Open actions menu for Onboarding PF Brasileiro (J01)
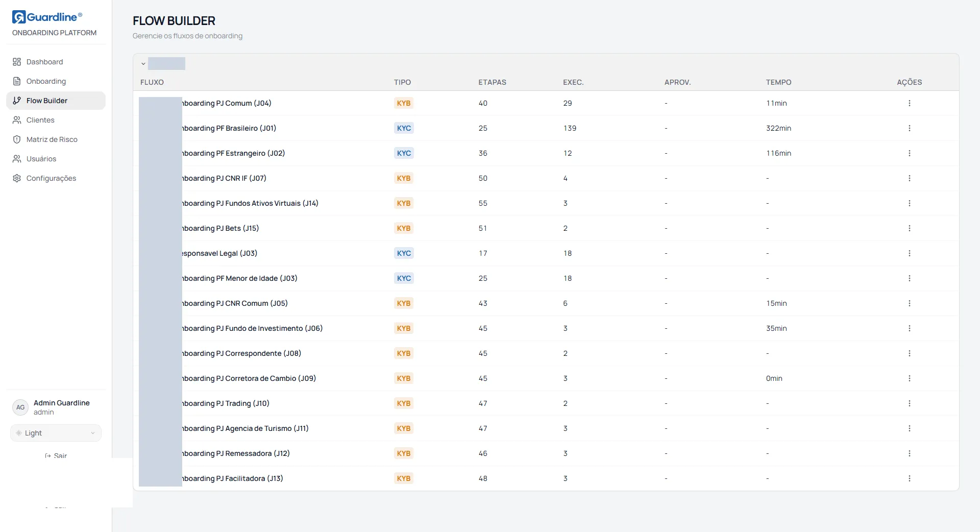980x532 pixels. [x=909, y=128]
